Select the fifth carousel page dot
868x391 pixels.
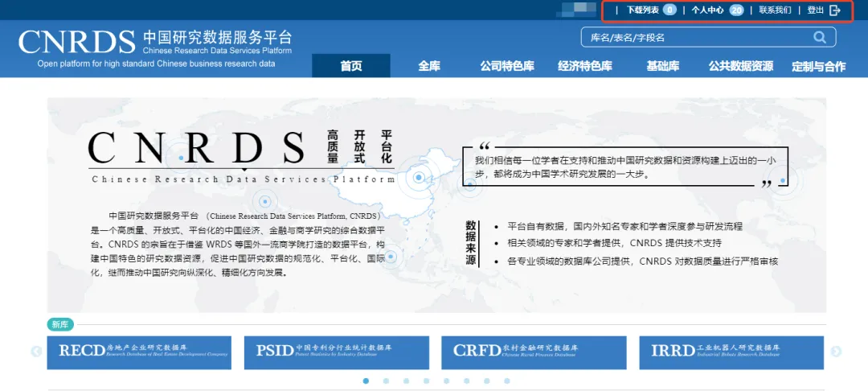[446, 381]
